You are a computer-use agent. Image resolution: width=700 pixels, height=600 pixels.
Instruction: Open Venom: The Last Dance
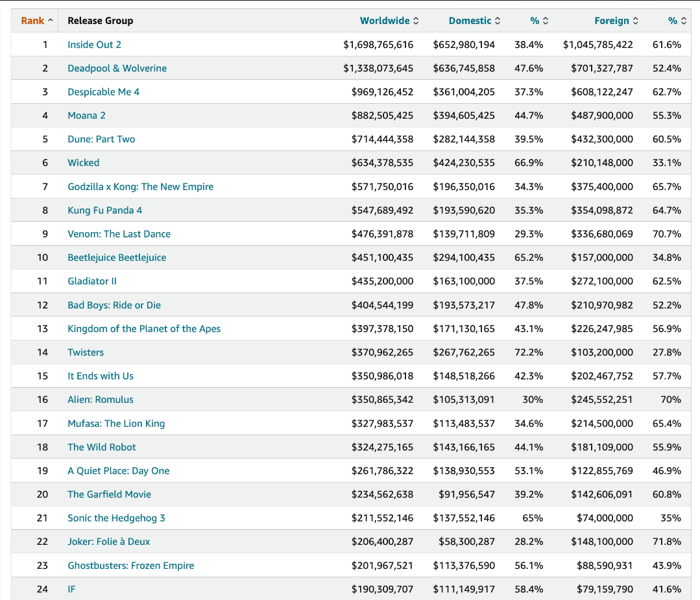click(119, 234)
